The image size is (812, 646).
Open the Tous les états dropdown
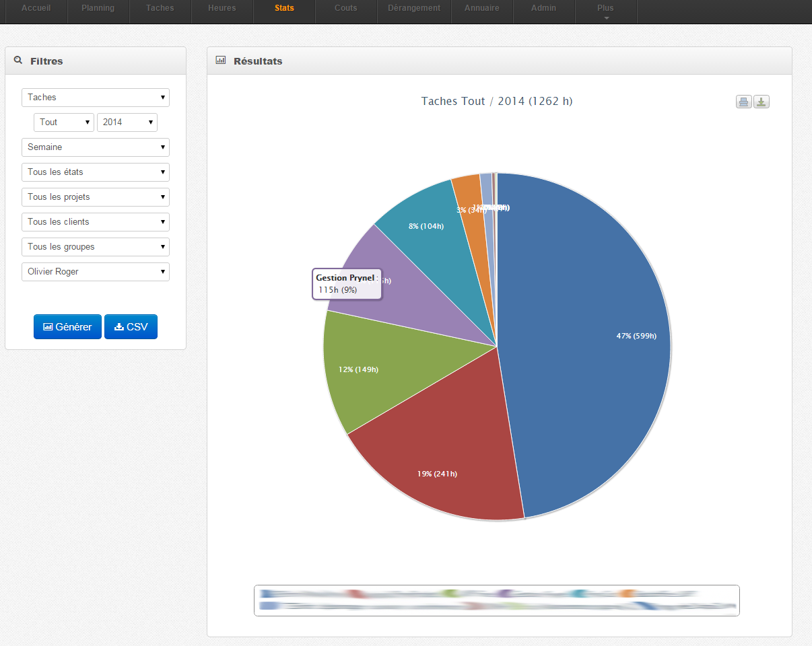[x=96, y=172]
